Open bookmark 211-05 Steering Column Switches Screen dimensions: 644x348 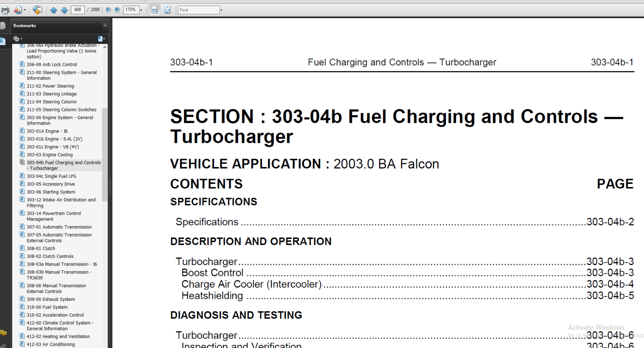coord(62,109)
